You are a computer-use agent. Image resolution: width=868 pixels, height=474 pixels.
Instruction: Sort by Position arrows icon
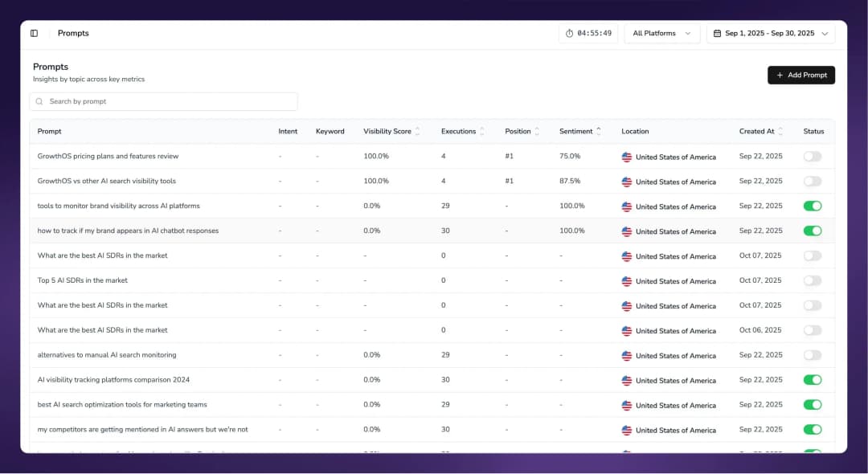click(x=537, y=132)
